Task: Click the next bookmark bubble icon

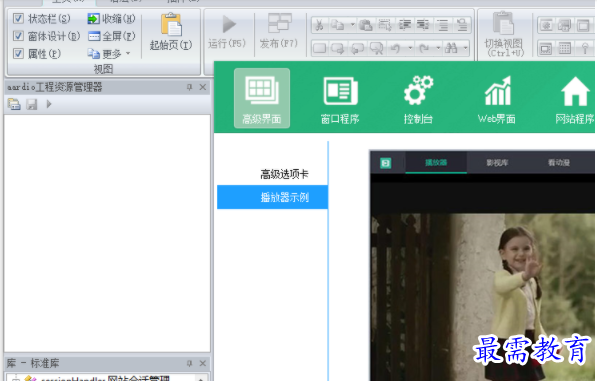Action: pyautogui.click(x=338, y=48)
